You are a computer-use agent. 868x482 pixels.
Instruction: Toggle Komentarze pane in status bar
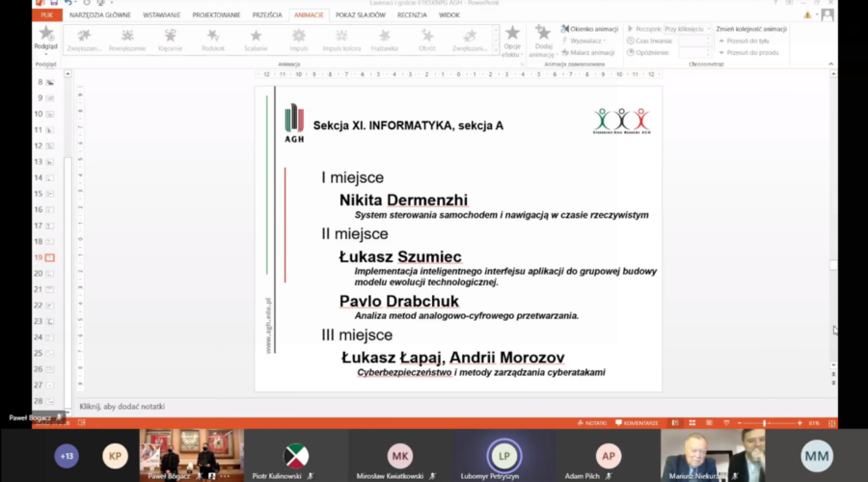(x=637, y=423)
